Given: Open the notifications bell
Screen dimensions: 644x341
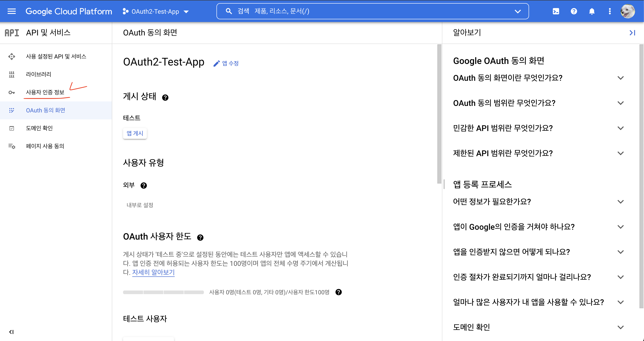Looking at the screenshot, I should 592,11.
